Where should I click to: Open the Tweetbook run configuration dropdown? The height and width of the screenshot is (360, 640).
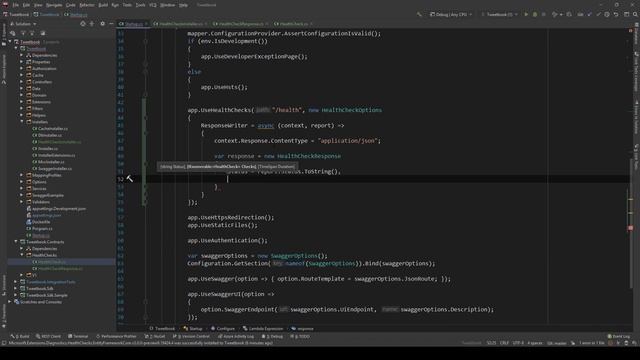pos(500,14)
